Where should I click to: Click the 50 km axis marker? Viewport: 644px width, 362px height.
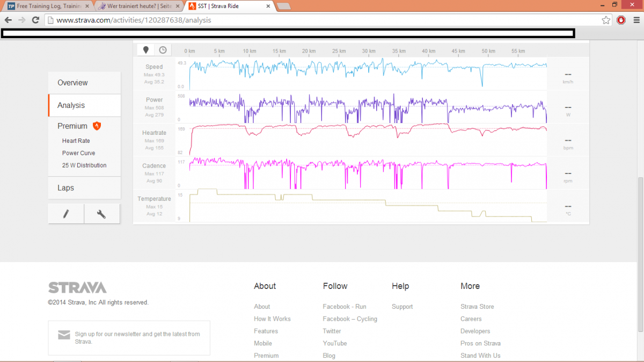click(487, 51)
